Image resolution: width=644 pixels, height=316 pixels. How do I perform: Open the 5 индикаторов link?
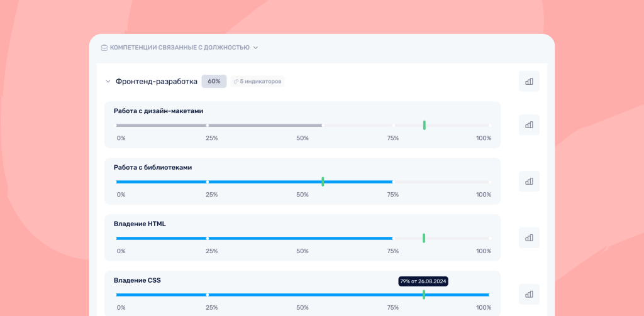257,81
